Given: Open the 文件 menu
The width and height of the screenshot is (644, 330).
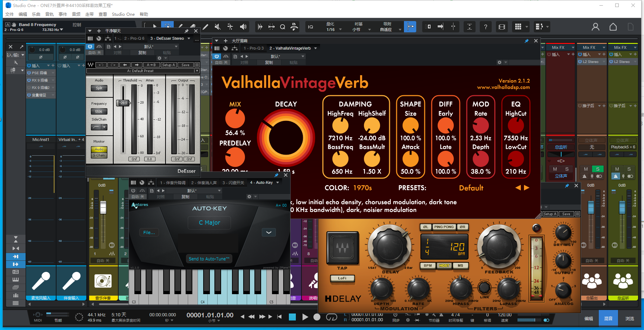Looking at the screenshot, I should click(9, 14).
